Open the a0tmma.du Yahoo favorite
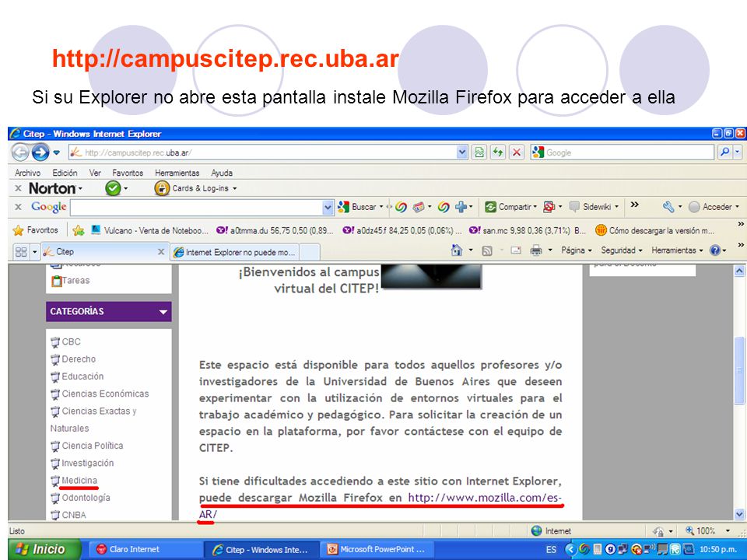The height and width of the screenshot is (560, 747). (275, 230)
